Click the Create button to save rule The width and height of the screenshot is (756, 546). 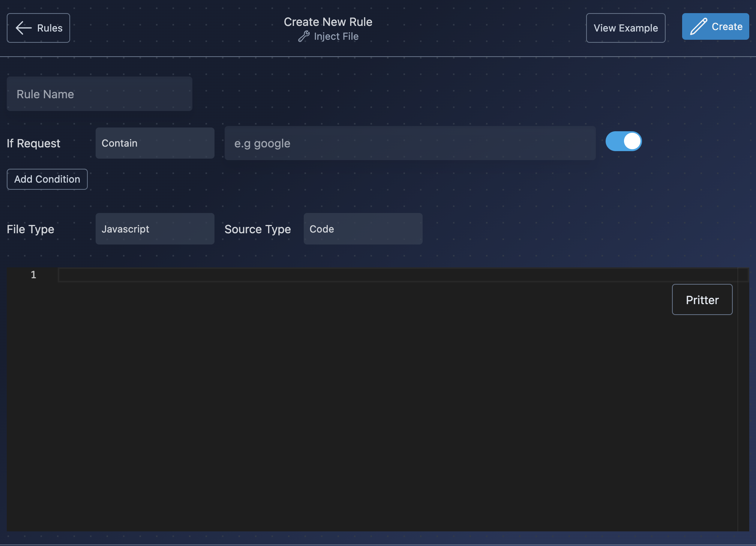716,26
